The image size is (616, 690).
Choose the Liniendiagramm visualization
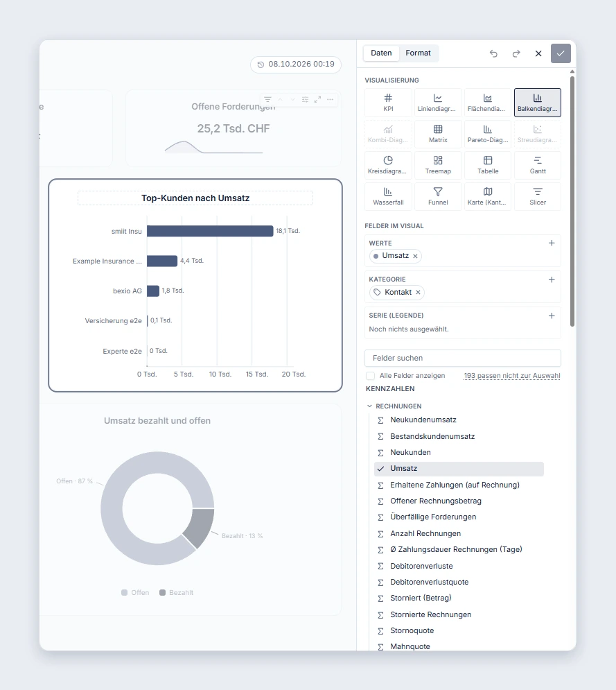[x=438, y=103]
